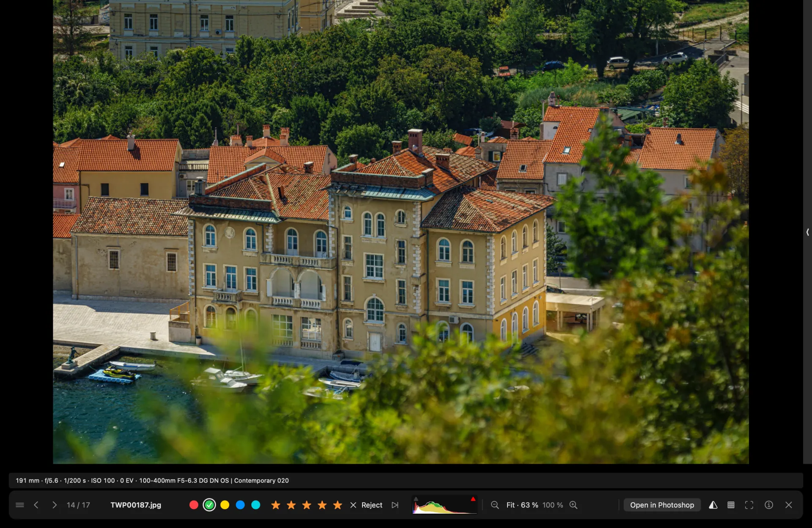Open the hamburger menu icon
The width and height of the screenshot is (812, 528).
tap(19, 505)
